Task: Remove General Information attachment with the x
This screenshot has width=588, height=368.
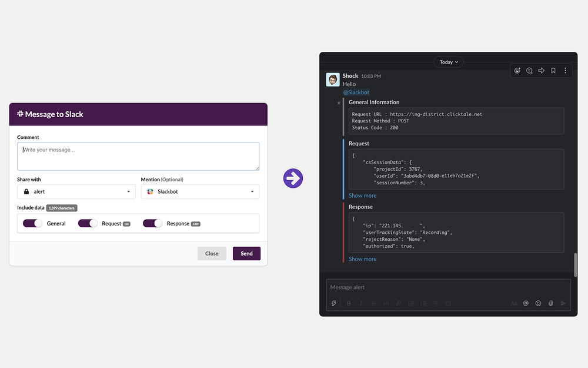Action: 339,103
